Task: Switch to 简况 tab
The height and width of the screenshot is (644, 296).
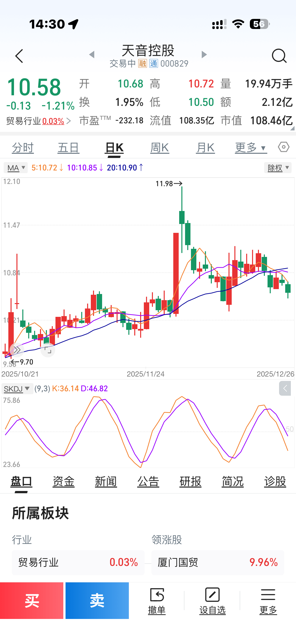Action: [x=232, y=481]
